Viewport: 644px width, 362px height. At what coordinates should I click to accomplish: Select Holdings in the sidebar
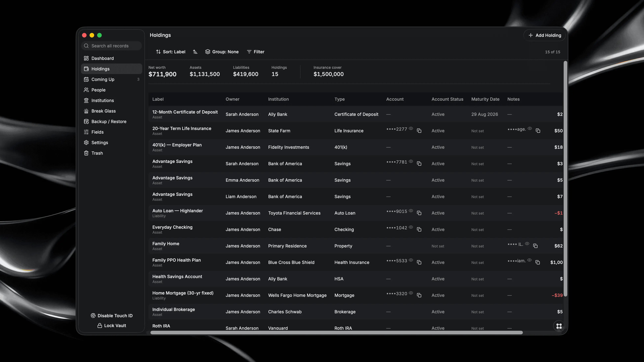click(x=111, y=69)
